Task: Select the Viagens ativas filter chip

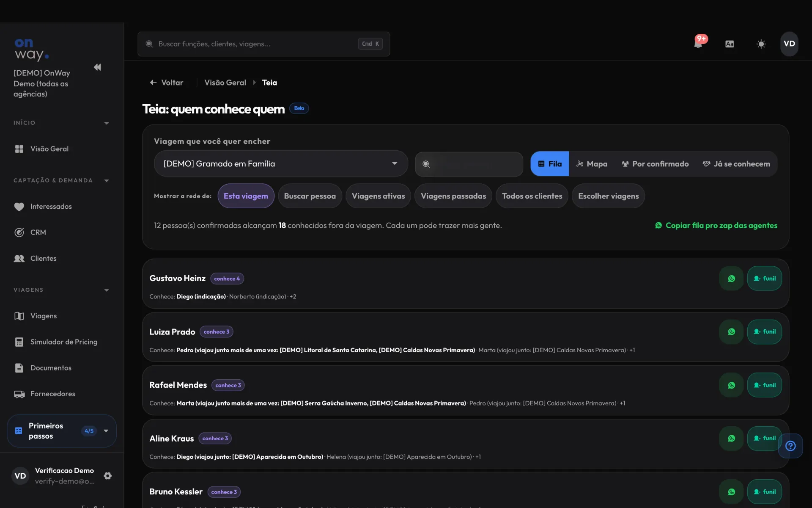Action: tap(378, 196)
